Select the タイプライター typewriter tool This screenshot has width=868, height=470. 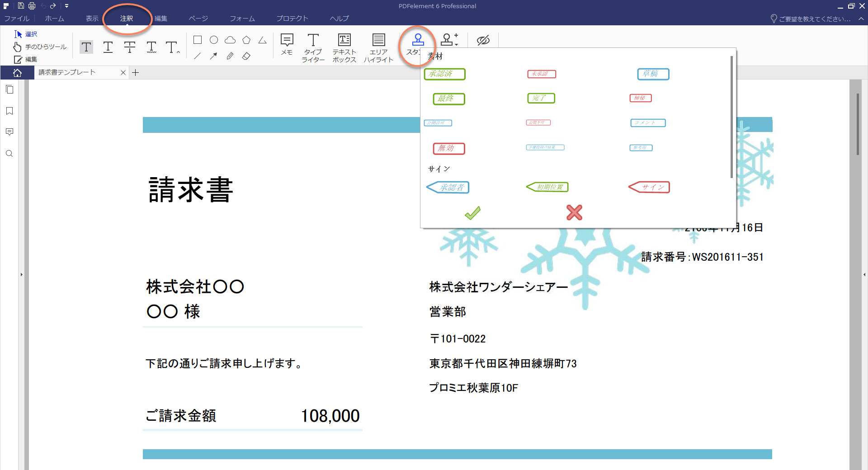pyautogui.click(x=313, y=47)
